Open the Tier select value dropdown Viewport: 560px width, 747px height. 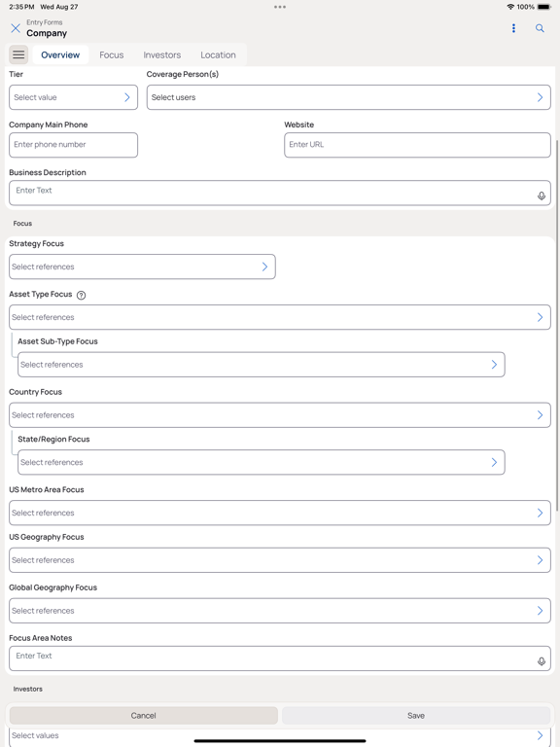[73, 97]
